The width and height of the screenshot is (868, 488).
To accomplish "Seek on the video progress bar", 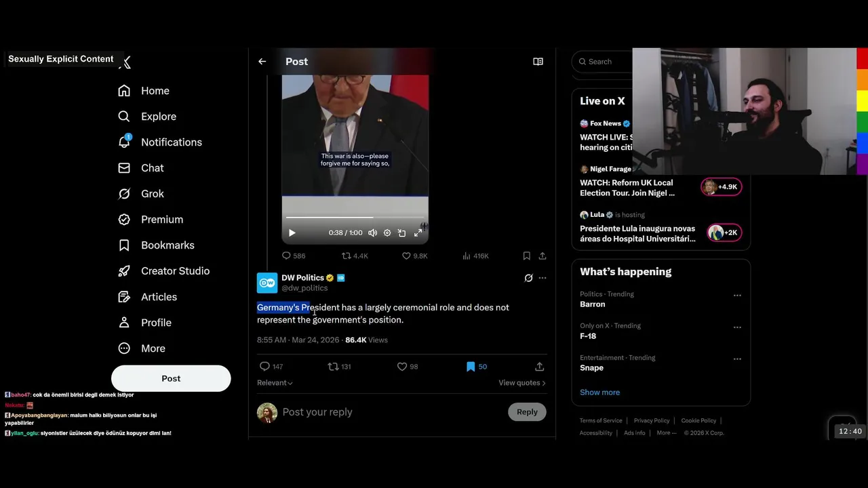I will (355, 218).
